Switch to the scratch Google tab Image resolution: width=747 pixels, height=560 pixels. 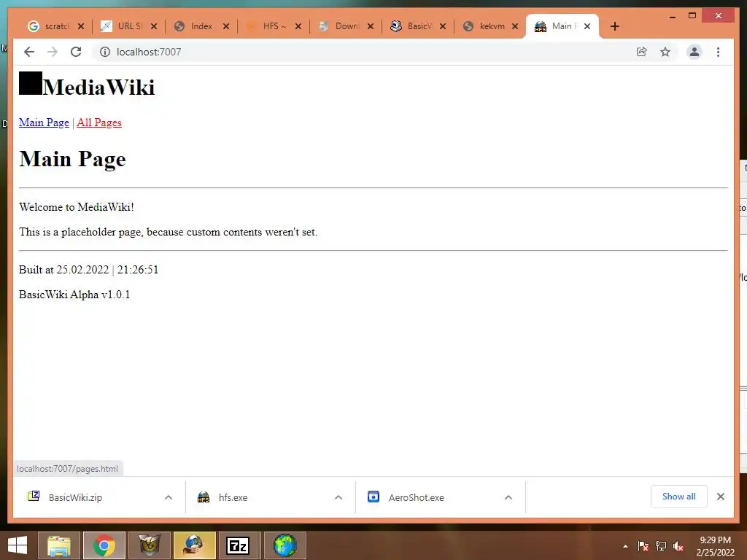[x=48, y=26]
